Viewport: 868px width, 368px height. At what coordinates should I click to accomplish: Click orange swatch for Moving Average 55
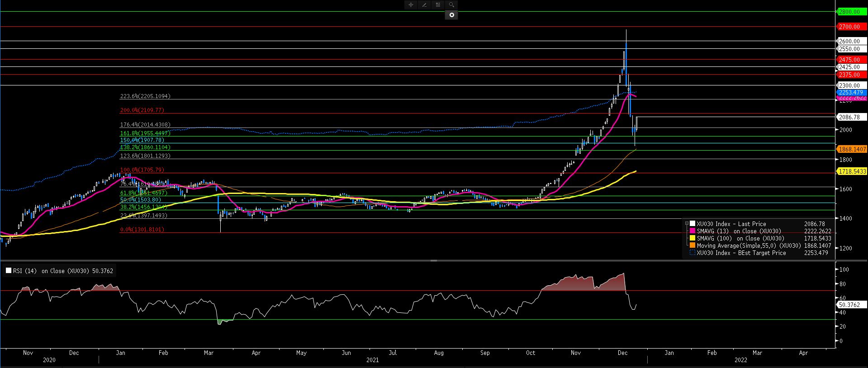click(693, 245)
